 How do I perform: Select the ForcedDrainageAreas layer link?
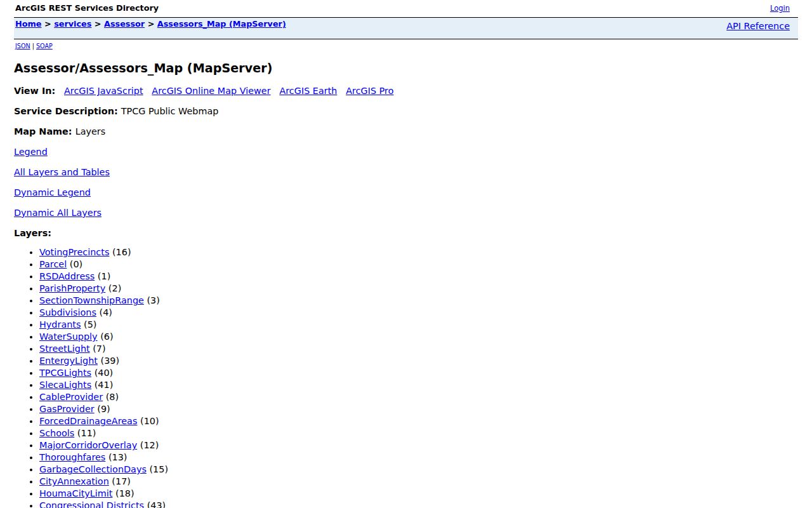88,421
